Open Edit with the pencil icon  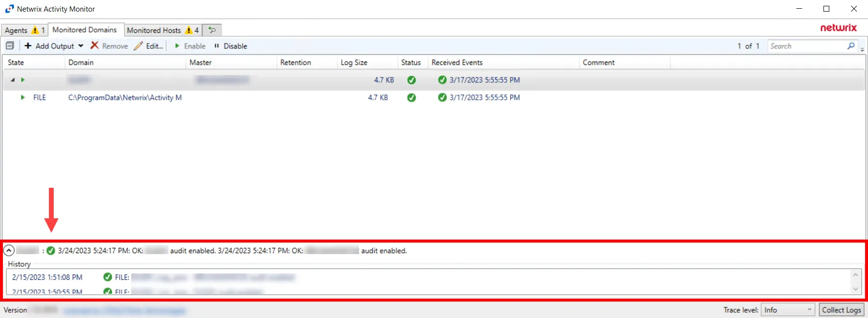tap(138, 45)
